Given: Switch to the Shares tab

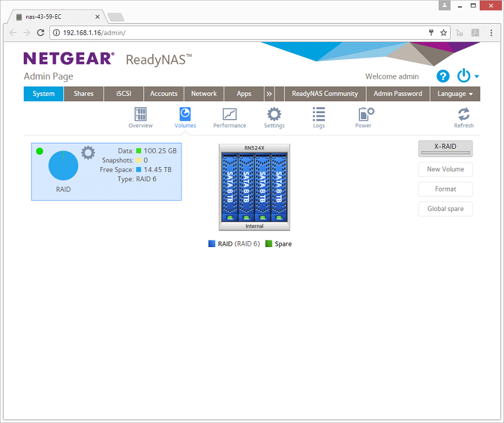Looking at the screenshot, I should point(84,94).
